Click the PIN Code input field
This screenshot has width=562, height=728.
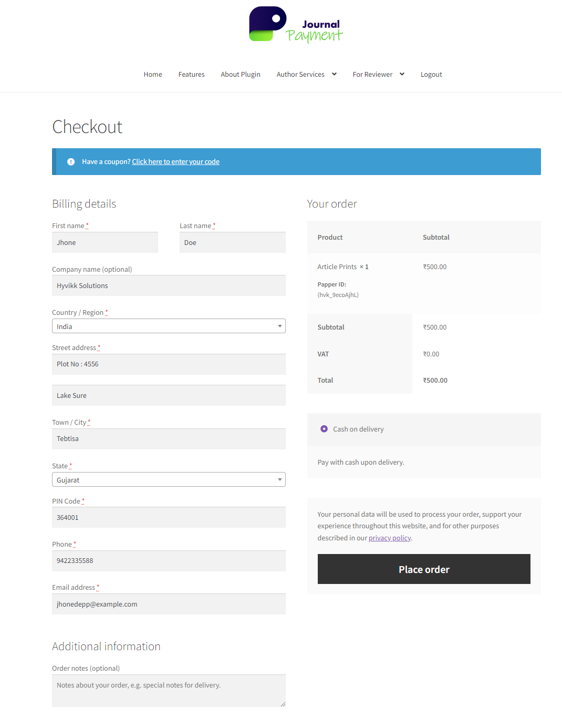click(169, 518)
